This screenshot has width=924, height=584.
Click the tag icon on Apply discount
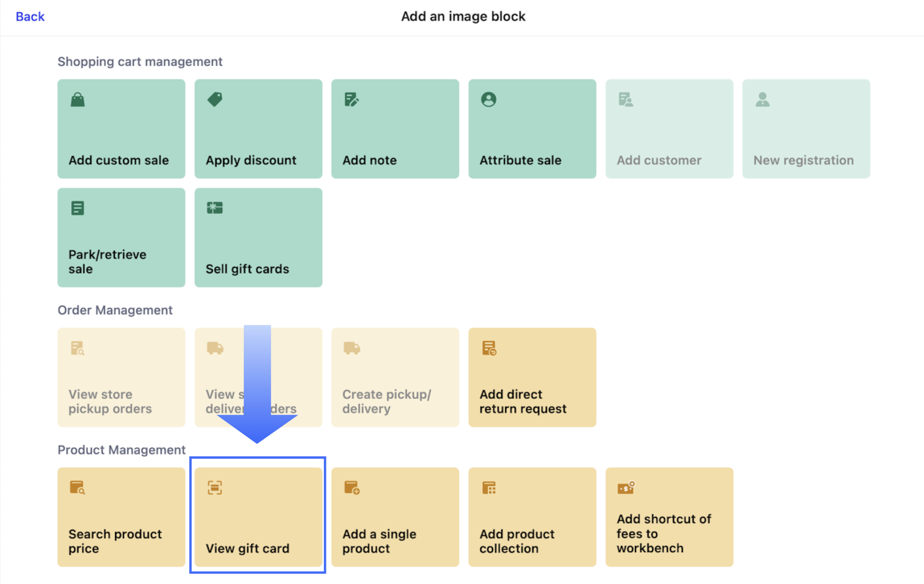(x=215, y=99)
